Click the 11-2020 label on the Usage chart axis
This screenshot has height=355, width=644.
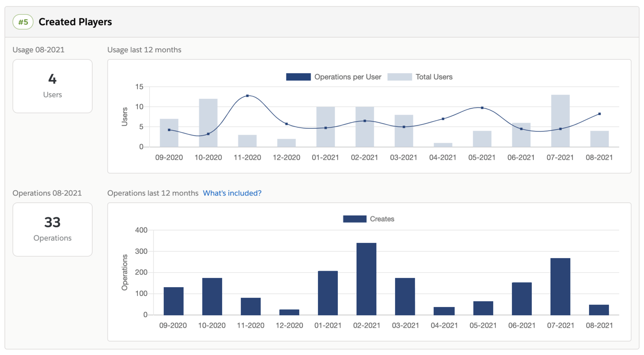point(247,157)
